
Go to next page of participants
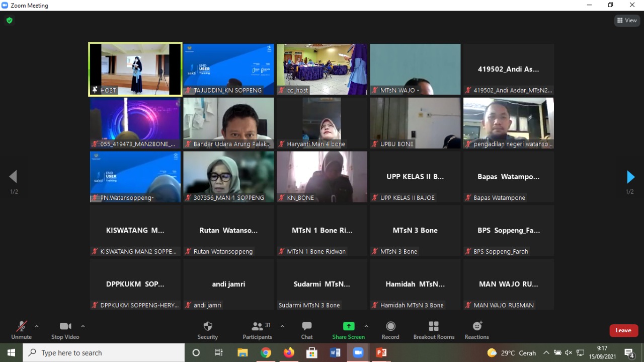[x=630, y=177]
